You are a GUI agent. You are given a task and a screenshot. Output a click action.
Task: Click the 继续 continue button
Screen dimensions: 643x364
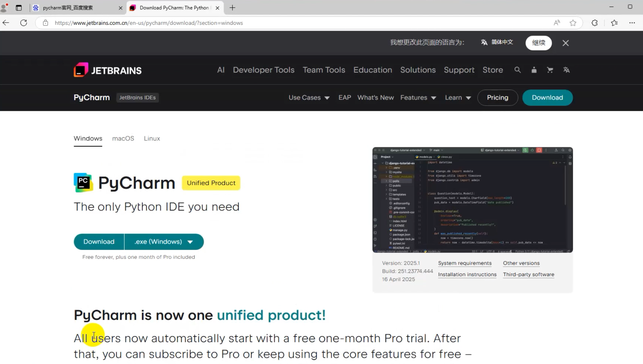pyautogui.click(x=538, y=43)
